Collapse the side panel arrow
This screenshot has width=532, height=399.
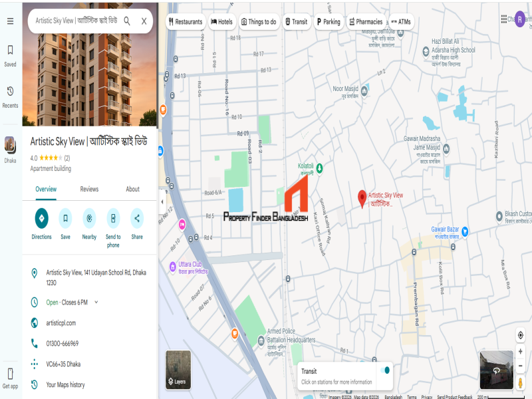(x=162, y=201)
